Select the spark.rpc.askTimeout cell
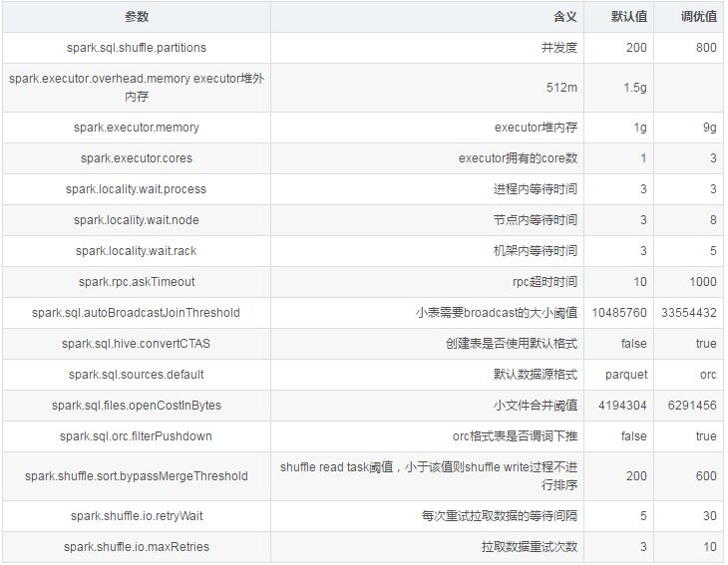The height and width of the screenshot is (565, 728). (137, 282)
